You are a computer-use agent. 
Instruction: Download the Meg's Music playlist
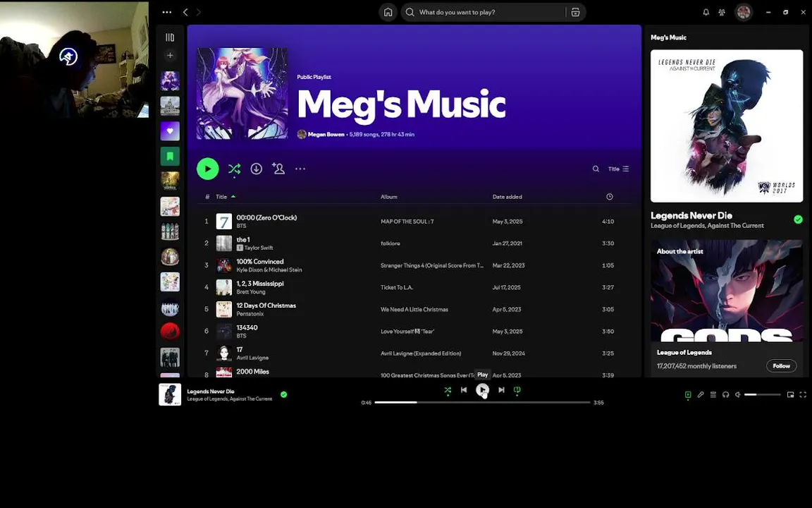tap(257, 169)
